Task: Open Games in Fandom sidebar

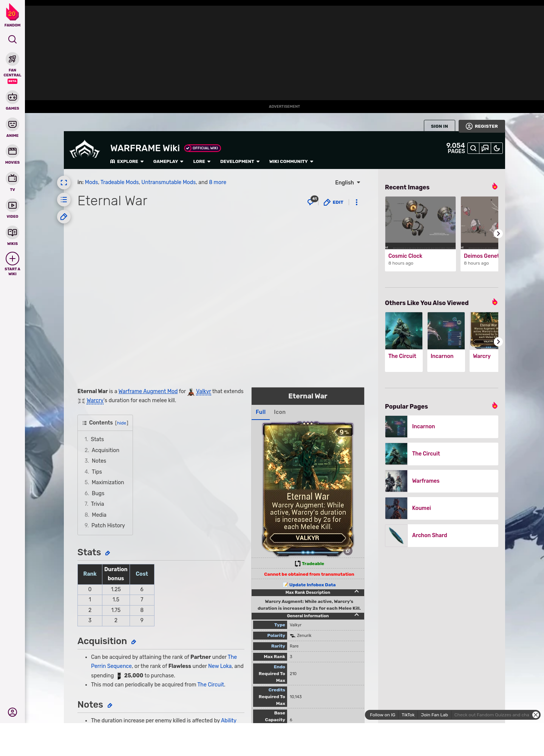Action: (x=12, y=101)
